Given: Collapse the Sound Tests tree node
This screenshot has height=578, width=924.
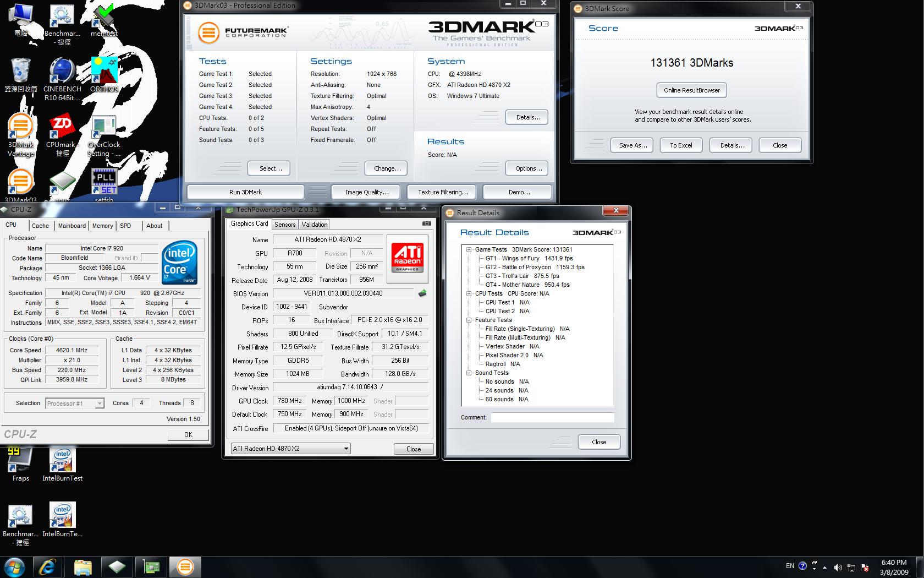Looking at the screenshot, I should tap(469, 373).
